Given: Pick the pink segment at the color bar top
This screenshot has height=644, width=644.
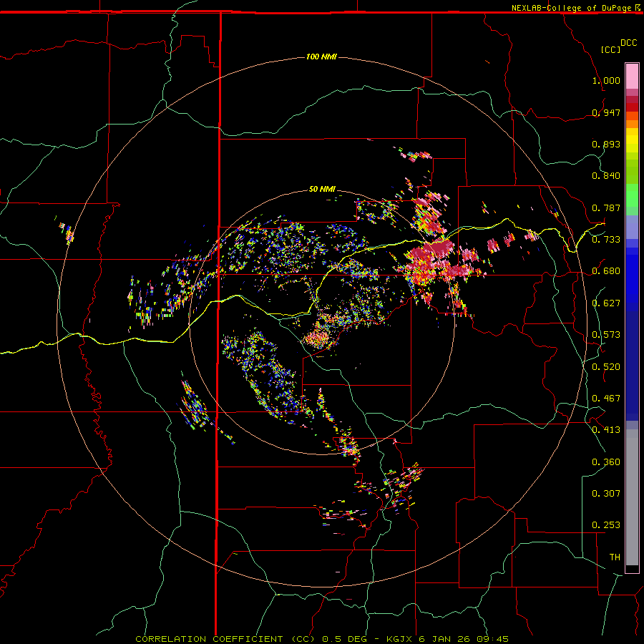Looking at the screenshot, I should pos(632,76).
